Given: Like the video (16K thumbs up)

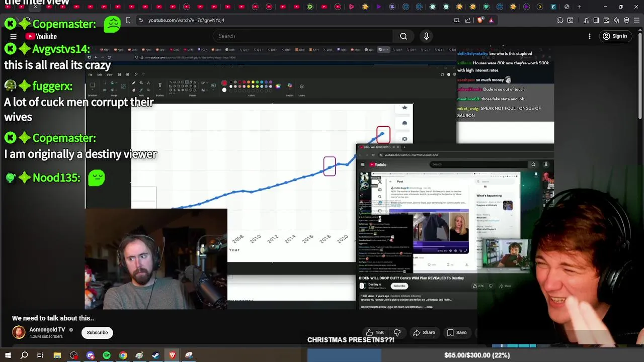Looking at the screenshot, I should click(x=375, y=332).
